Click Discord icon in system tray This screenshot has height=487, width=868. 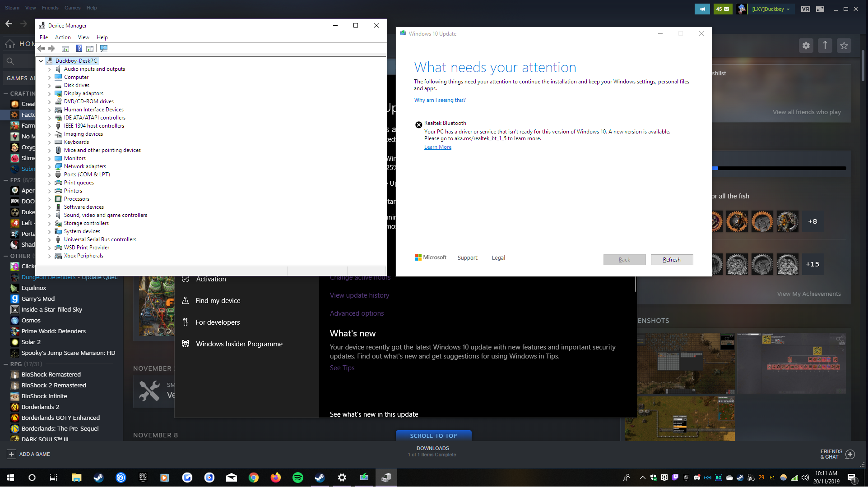pyautogui.click(x=697, y=478)
